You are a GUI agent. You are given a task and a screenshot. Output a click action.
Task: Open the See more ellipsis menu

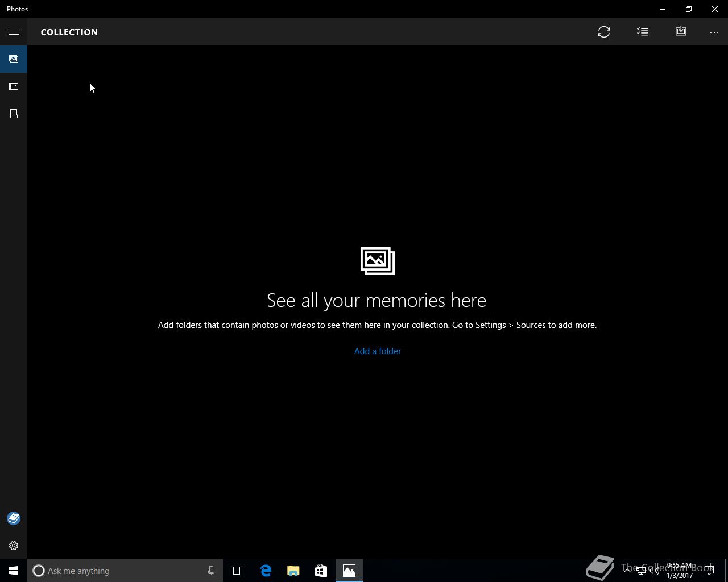pyautogui.click(x=714, y=32)
